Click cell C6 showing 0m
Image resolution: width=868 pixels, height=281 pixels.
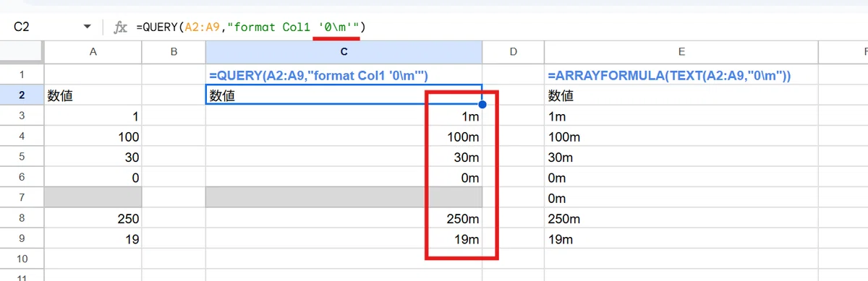(344, 177)
